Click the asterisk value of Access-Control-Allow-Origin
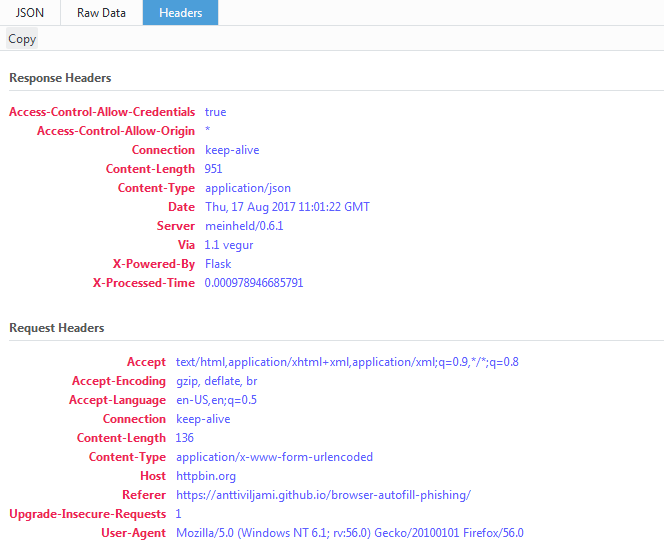This screenshot has width=664, height=554. point(208,130)
